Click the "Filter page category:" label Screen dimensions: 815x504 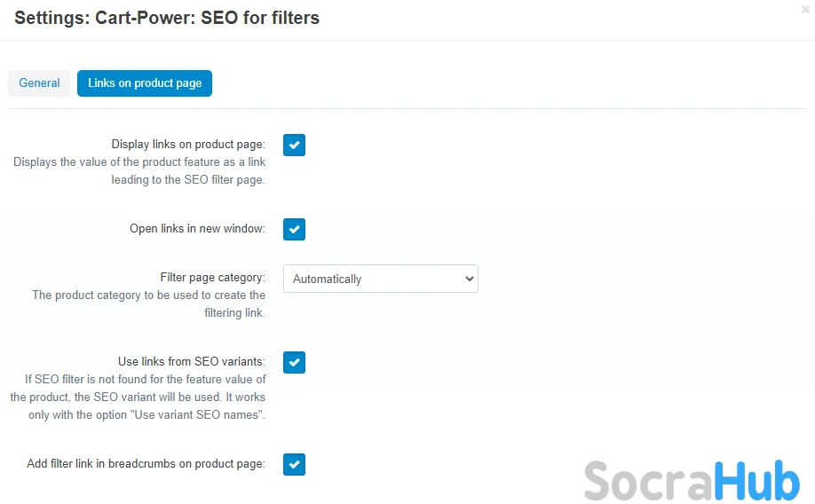point(212,278)
